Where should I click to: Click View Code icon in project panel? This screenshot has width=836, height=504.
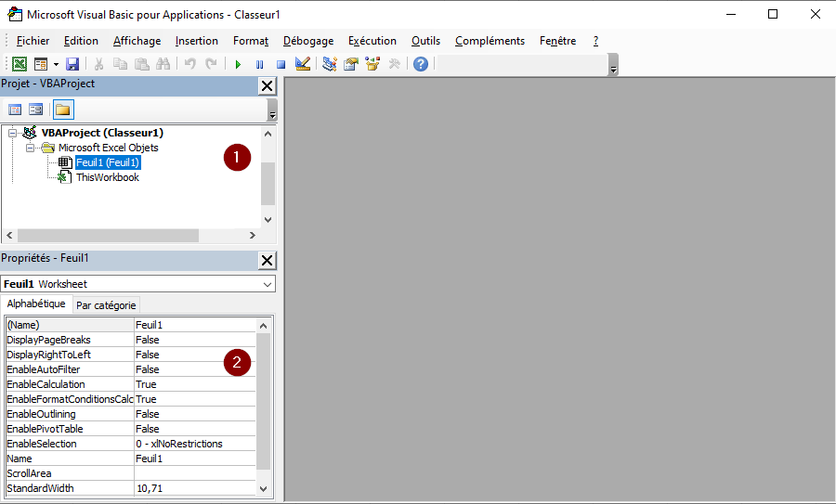(15, 110)
